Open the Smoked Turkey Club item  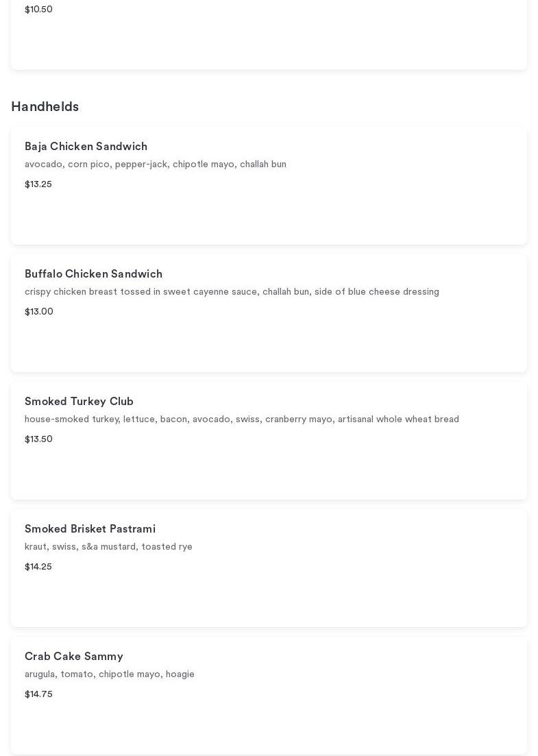80,402
